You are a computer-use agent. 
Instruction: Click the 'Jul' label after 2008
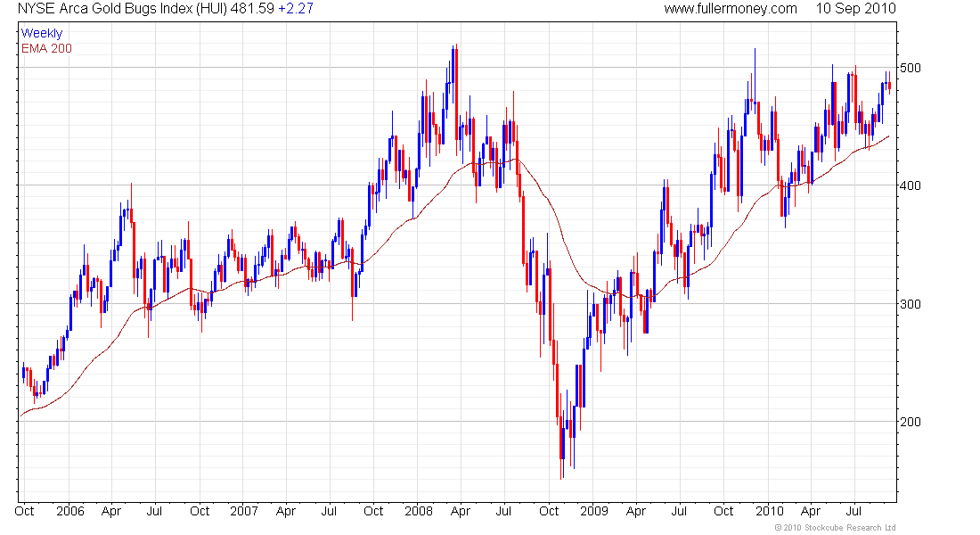[503, 511]
